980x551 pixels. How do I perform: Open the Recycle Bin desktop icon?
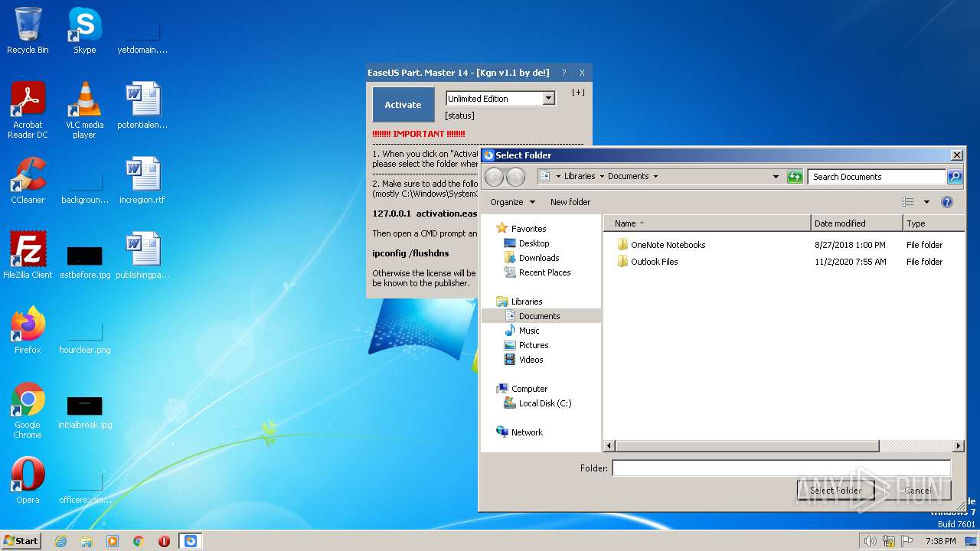click(x=28, y=31)
